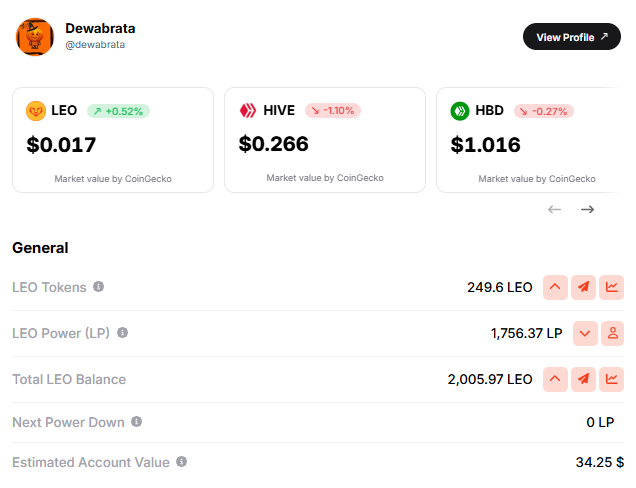Click the HIVE -1.10% change badge

tap(333, 110)
